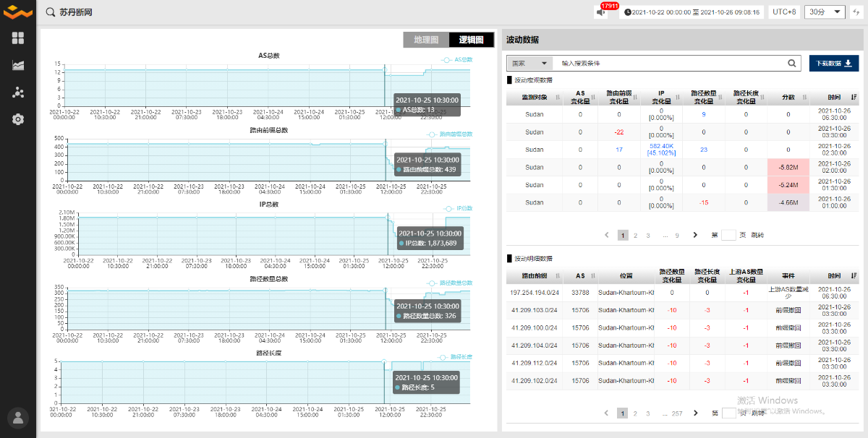Click the orange logo at top left
This screenshot has height=438, width=868.
pos(18,12)
